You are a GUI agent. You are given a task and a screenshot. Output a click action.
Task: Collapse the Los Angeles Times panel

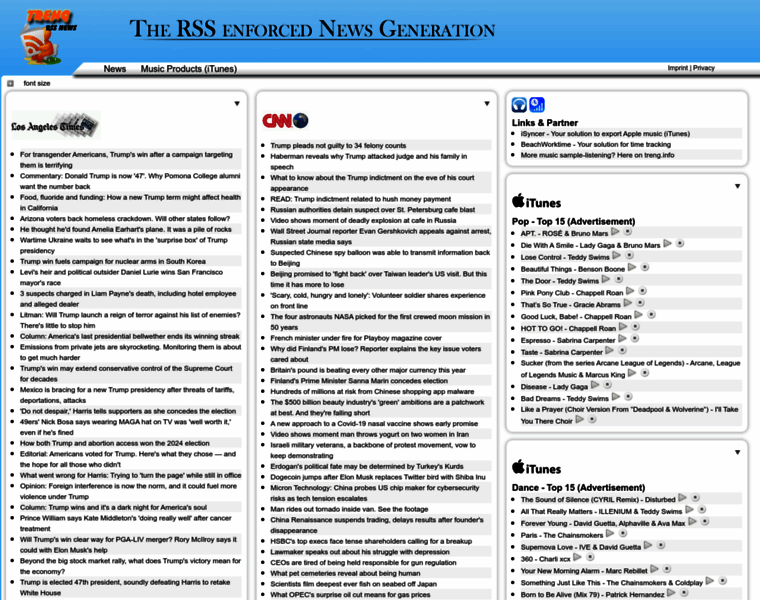(x=237, y=104)
